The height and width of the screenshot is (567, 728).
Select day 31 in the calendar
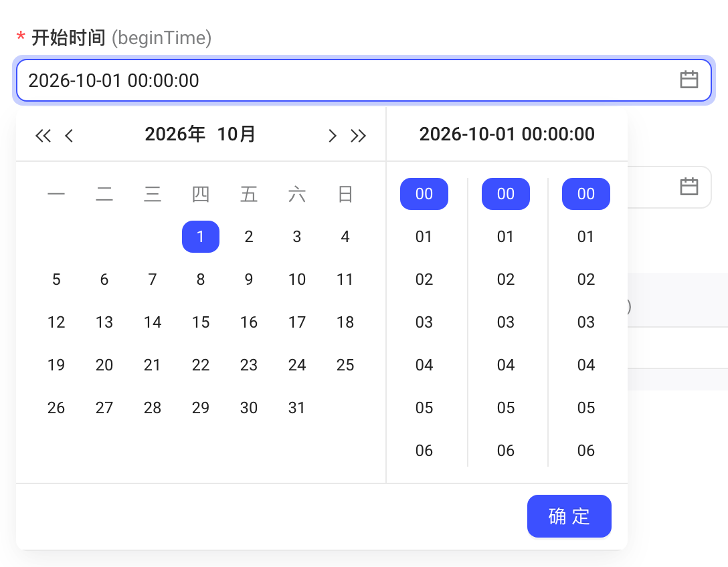point(296,407)
